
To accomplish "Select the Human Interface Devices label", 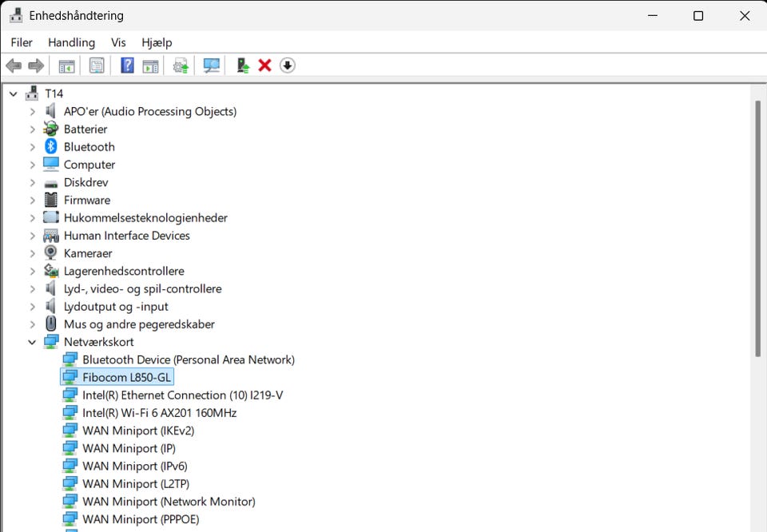I will pos(127,236).
